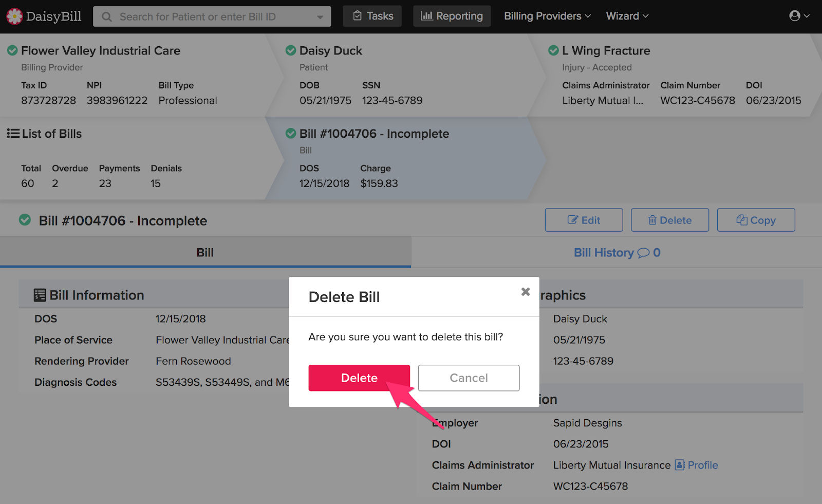This screenshot has width=822, height=504.
Task: Open the Daisy Duck patient breadcrumb
Action: 331,50
